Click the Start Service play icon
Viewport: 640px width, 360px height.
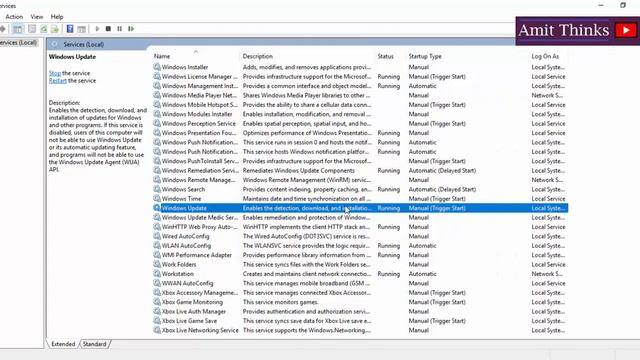[x=97, y=29]
